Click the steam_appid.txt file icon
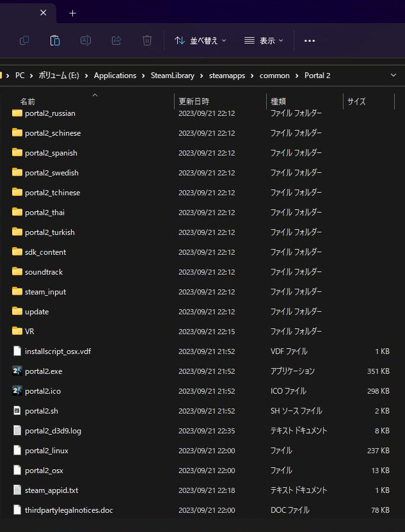 [x=17, y=490]
